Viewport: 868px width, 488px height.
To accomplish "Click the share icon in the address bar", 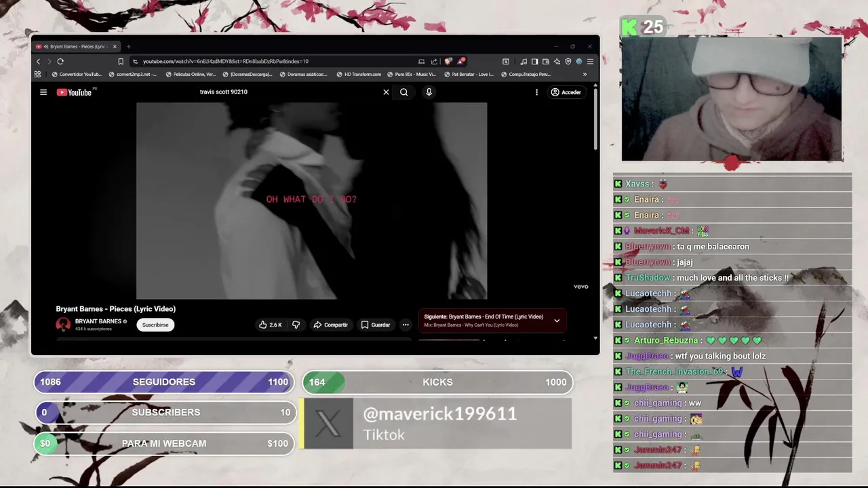I will 434,61.
